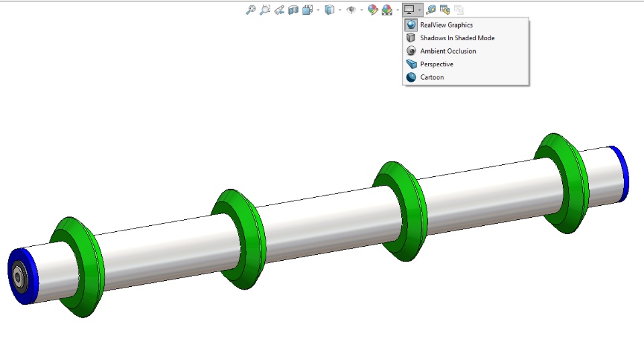This screenshot has height=362, width=644.
Task: Expand the Hide/Show Items dropdown arrow
Action: pos(362,10)
